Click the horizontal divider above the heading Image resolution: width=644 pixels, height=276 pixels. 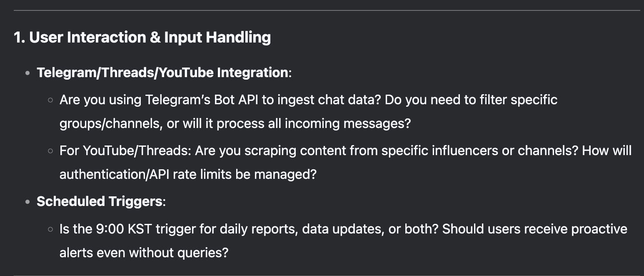(327, 10)
